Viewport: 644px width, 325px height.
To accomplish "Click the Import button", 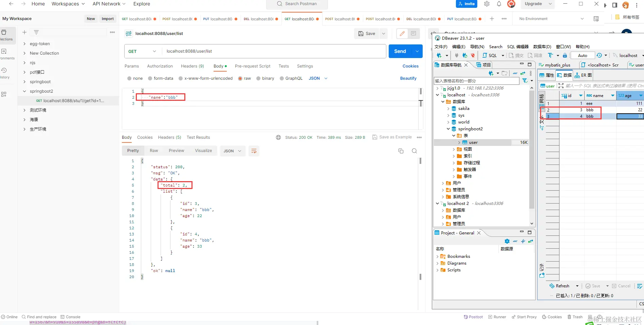I will 108,19.
